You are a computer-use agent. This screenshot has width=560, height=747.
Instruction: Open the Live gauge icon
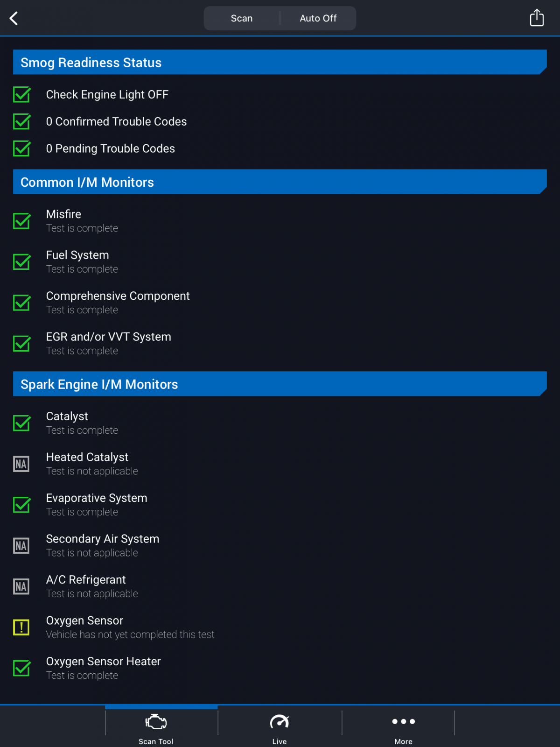tap(280, 722)
